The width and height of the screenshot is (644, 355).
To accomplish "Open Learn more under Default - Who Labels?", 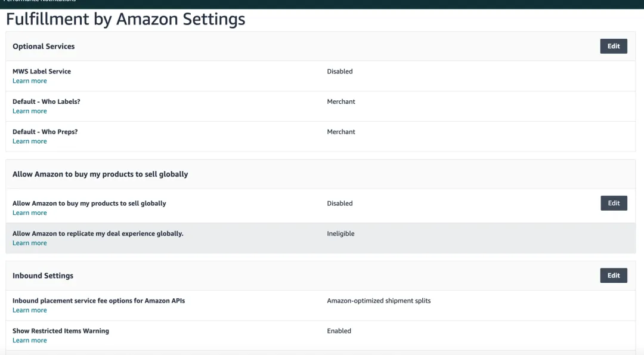I will [x=30, y=111].
